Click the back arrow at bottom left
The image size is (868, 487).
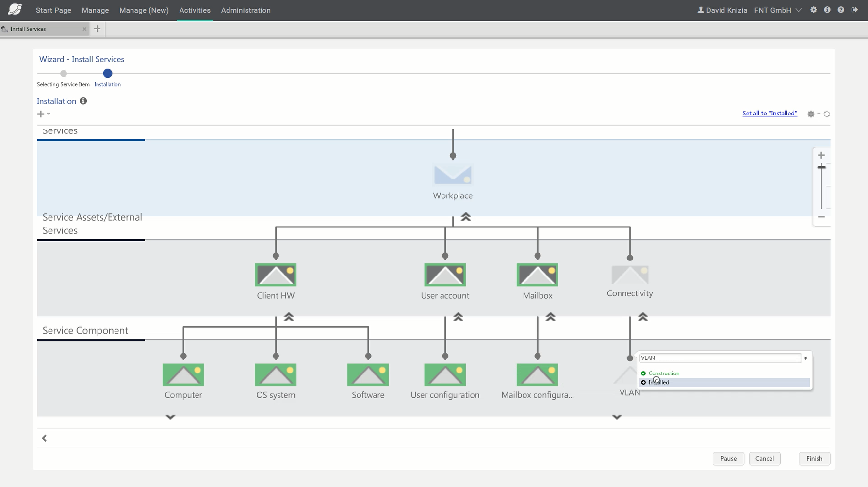(44, 438)
